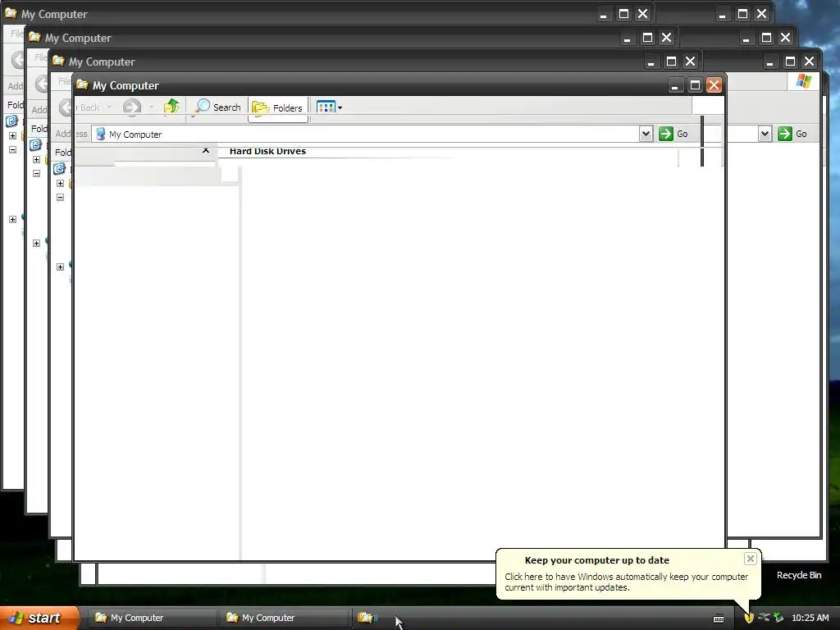Expand the front window's address bar dropdown
The height and width of the screenshot is (630, 840).
[x=646, y=134]
